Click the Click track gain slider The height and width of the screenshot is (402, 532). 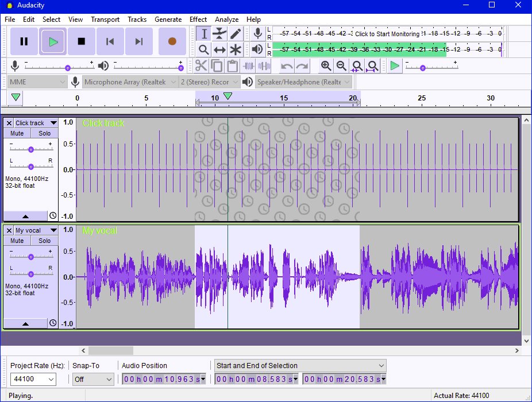click(x=31, y=149)
